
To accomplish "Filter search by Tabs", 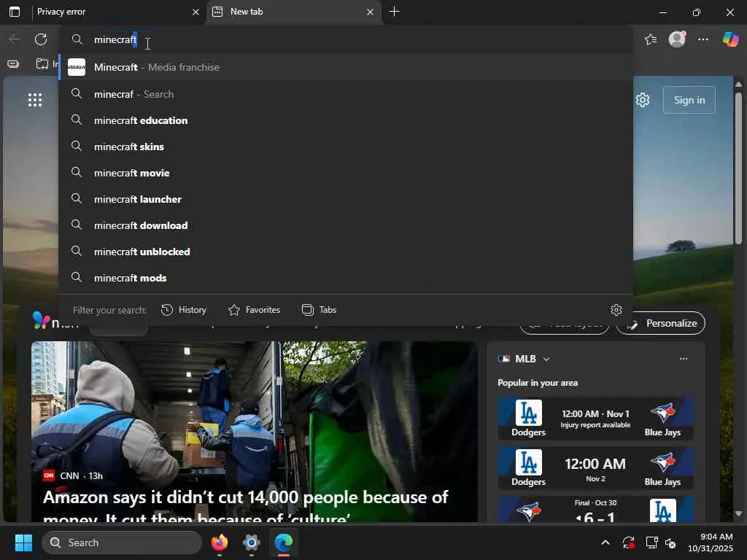I will (320, 310).
